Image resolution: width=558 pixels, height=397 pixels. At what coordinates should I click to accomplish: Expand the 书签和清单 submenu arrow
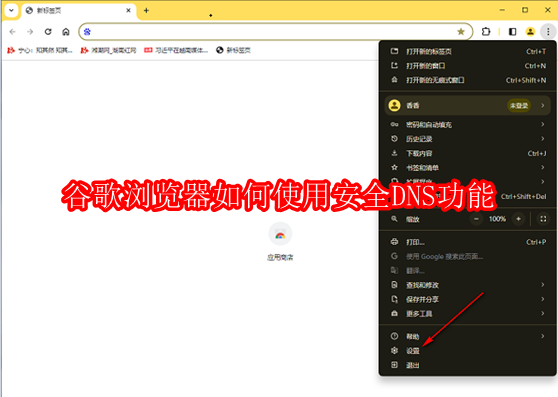click(543, 167)
